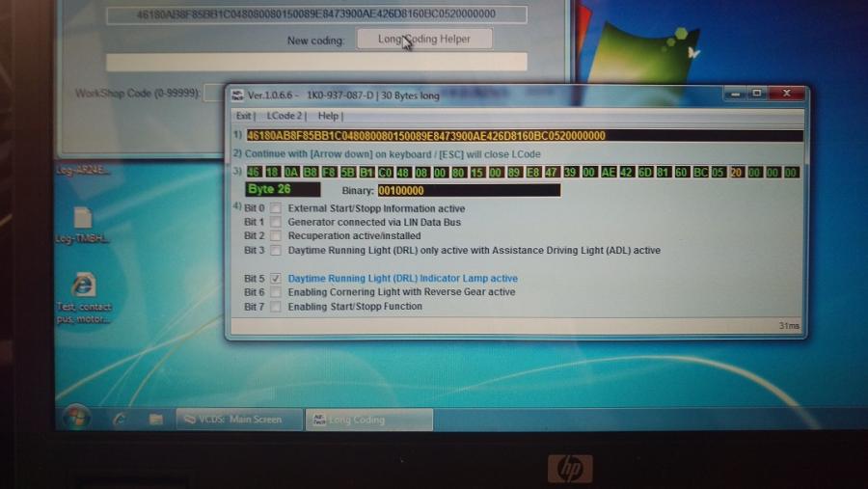Open the Log-TMBH file desktop icon

(x=83, y=219)
